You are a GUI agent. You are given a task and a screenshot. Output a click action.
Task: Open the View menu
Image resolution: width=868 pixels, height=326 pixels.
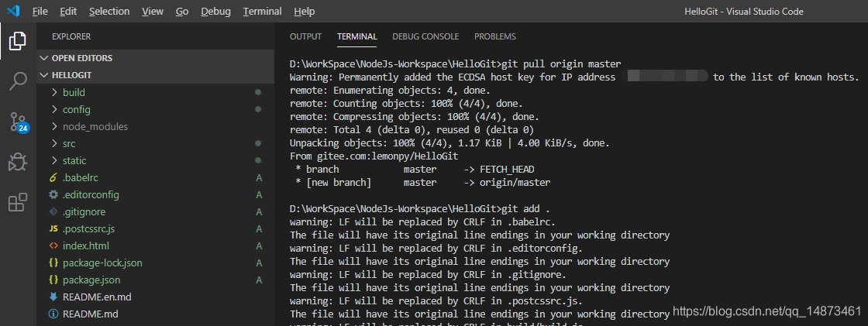click(x=152, y=11)
